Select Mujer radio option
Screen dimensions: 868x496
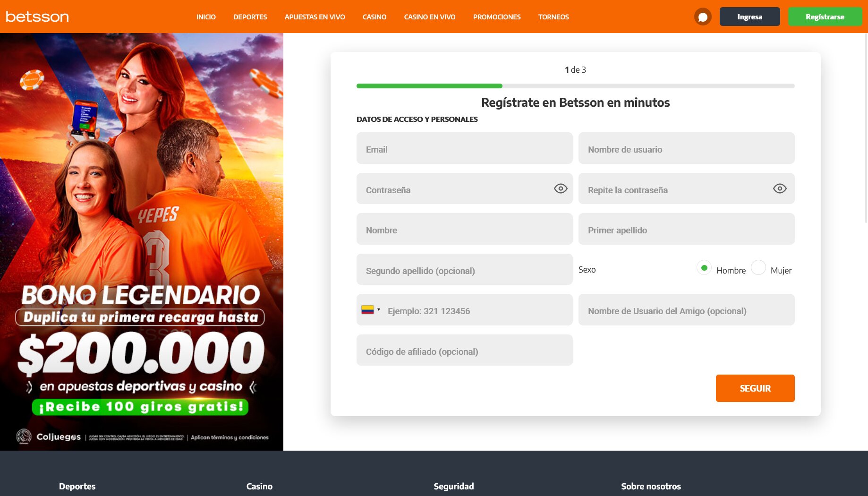point(758,268)
